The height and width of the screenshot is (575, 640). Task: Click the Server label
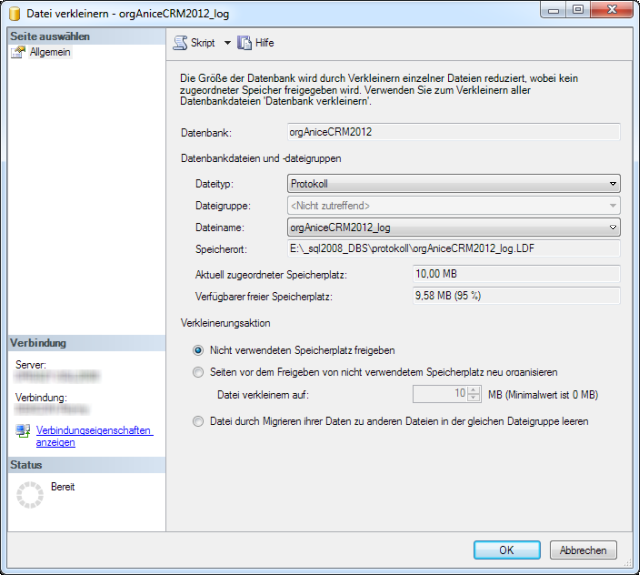[x=31, y=365]
